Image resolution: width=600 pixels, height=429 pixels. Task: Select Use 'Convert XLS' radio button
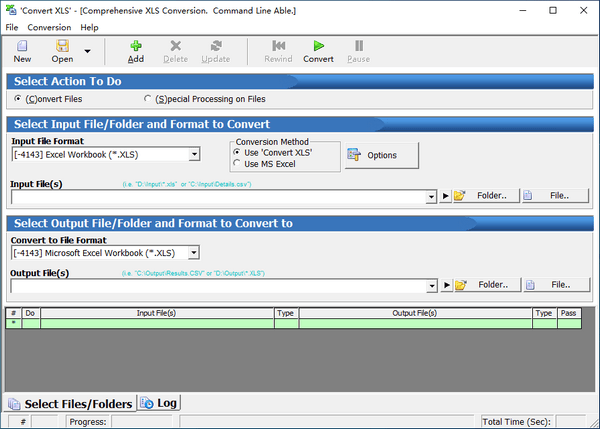pos(237,152)
